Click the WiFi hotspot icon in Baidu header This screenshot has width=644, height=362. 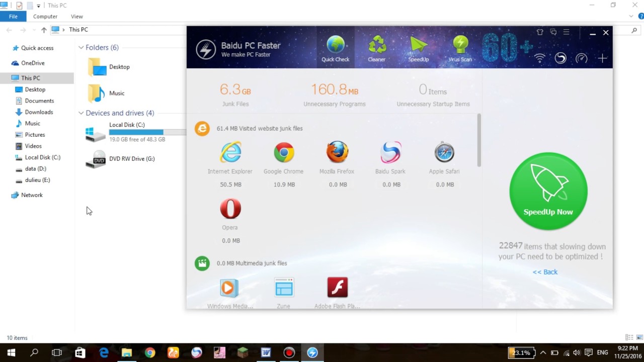pyautogui.click(x=539, y=58)
